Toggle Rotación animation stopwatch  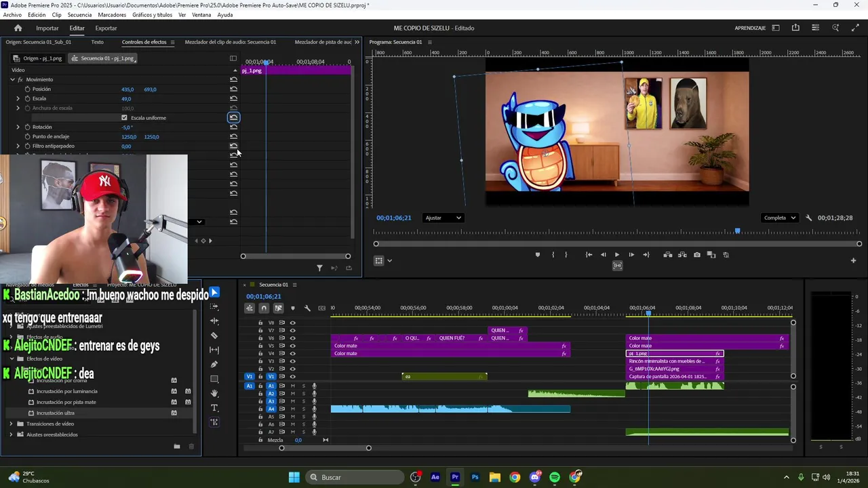tap(28, 127)
